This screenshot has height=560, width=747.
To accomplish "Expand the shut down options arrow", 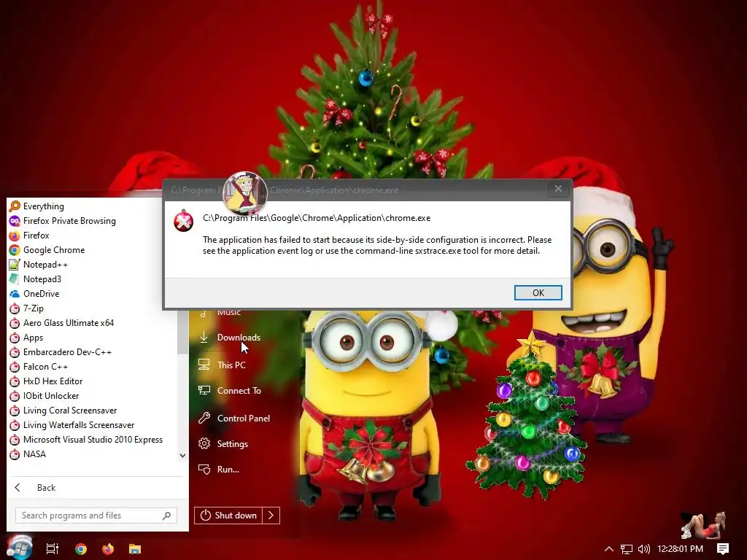I will coord(271,516).
